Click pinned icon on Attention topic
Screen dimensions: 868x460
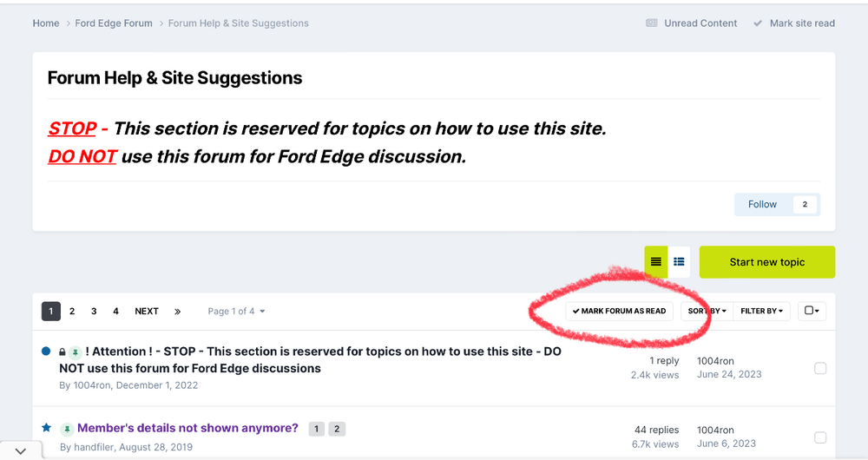[76, 352]
